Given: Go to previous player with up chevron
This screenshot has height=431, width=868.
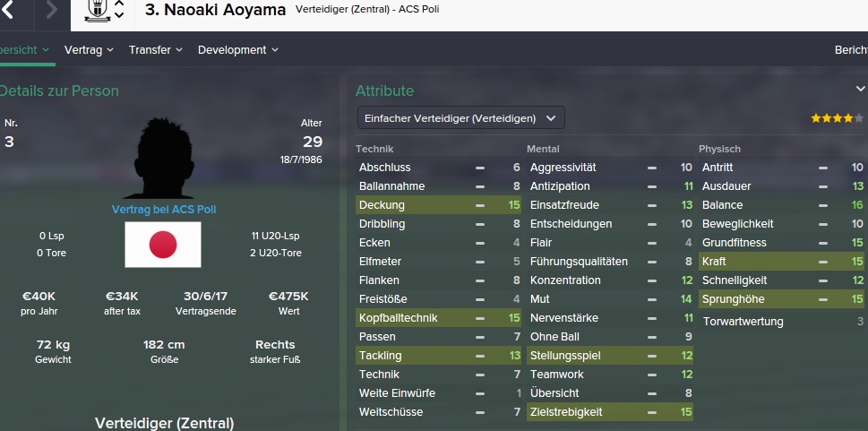Looking at the screenshot, I should pyautogui.click(x=119, y=4).
